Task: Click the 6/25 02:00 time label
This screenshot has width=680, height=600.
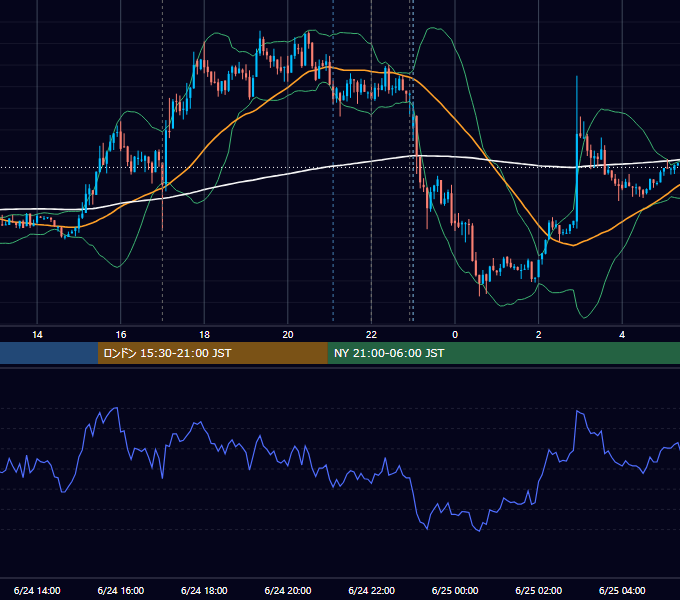Action: coord(539,590)
